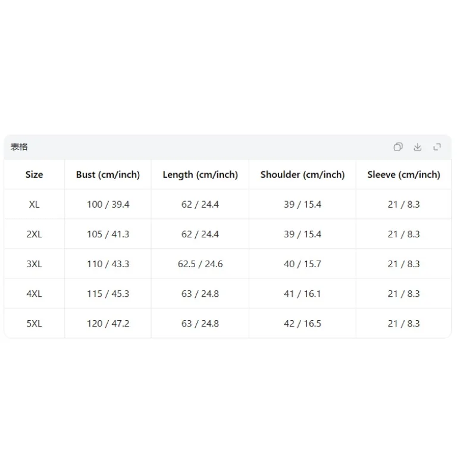Image resolution: width=476 pixels, height=476 pixels.
Task: Select the Length (cm/inch) column header
Action: (x=201, y=174)
